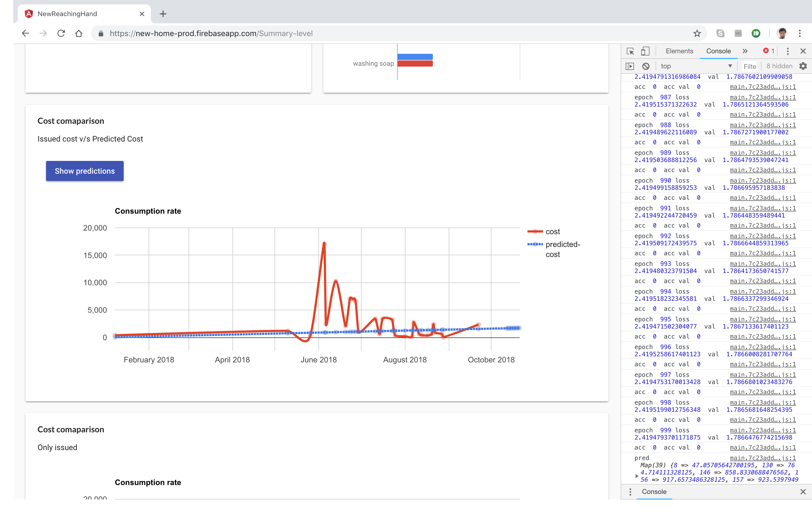The image size is (812, 515).
Task: Switch to the Elements tab
Action: (x=679, y=51)
